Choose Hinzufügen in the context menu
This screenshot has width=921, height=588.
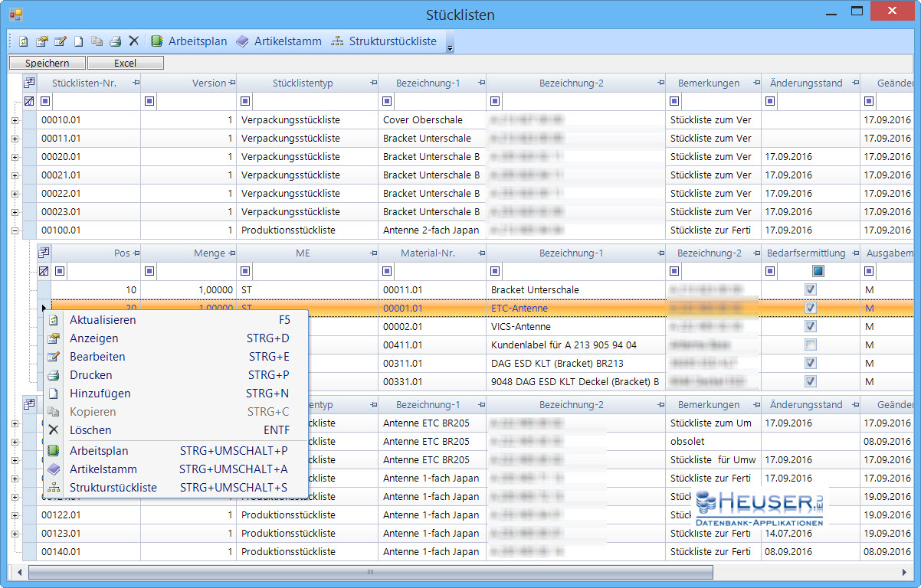[x=175, y=394]
